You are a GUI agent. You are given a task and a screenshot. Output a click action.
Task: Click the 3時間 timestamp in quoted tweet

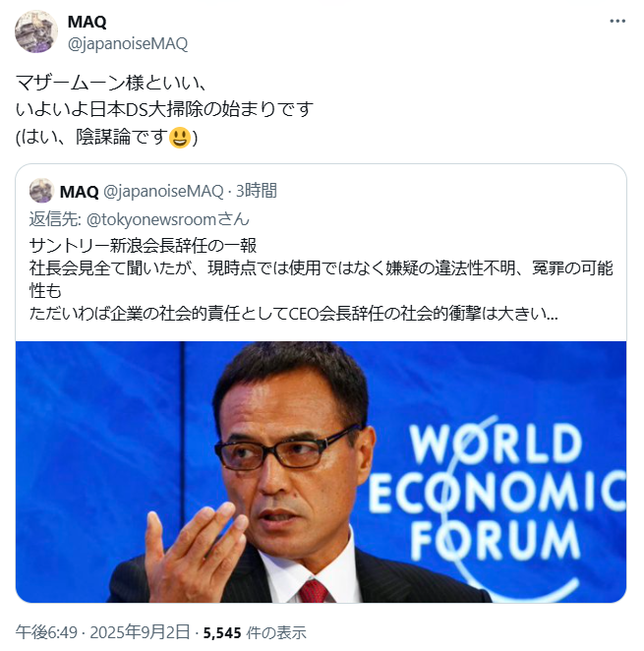[257, 191]
